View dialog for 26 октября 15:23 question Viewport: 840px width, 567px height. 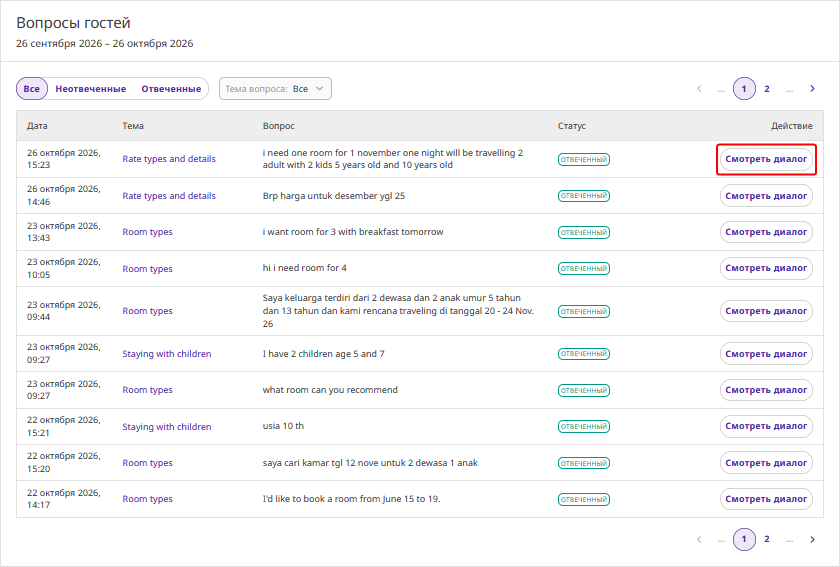click(x=766, y=159)
